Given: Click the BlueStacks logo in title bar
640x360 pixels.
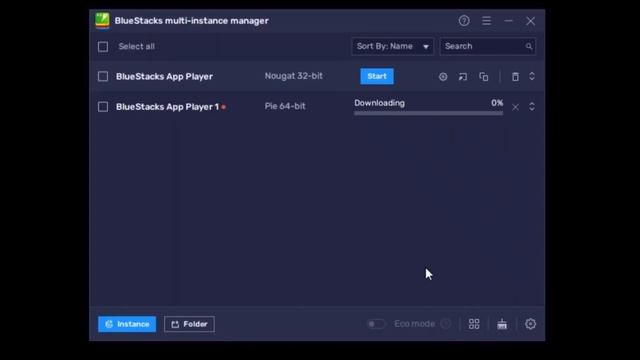Looking at the screenshot, I should 102,21.
